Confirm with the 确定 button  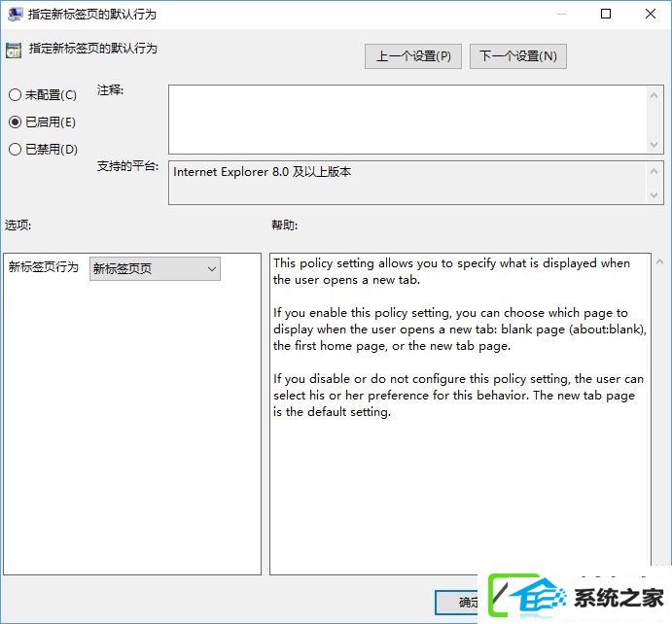[456, 603]
